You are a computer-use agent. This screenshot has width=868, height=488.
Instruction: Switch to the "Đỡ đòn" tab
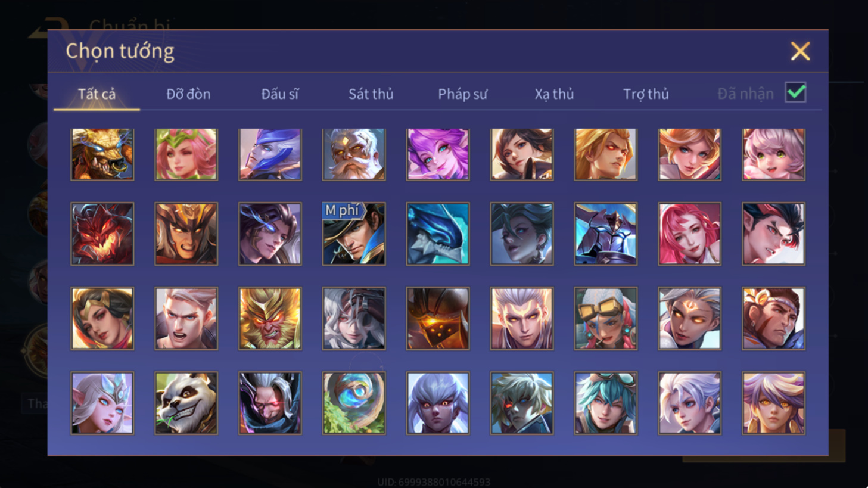pyautogui.click(x=188, y=94)
